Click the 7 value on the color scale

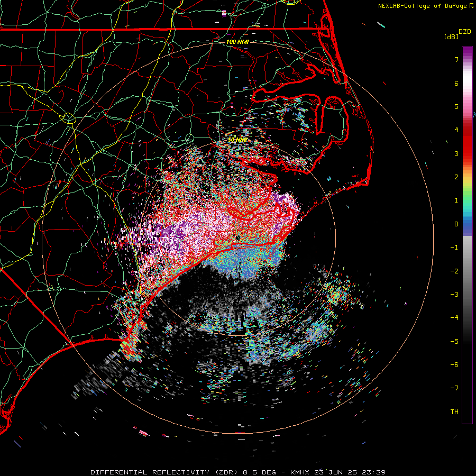coord(456,59)
